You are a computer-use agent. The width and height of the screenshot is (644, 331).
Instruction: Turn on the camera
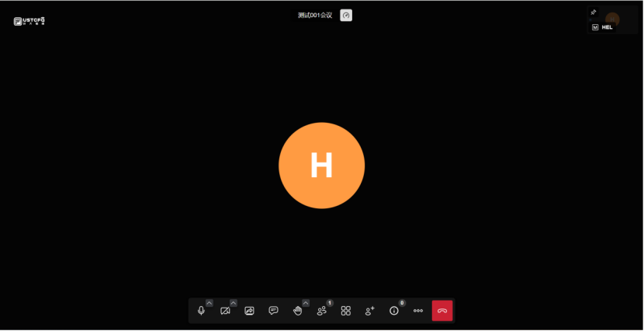point(225,311)
